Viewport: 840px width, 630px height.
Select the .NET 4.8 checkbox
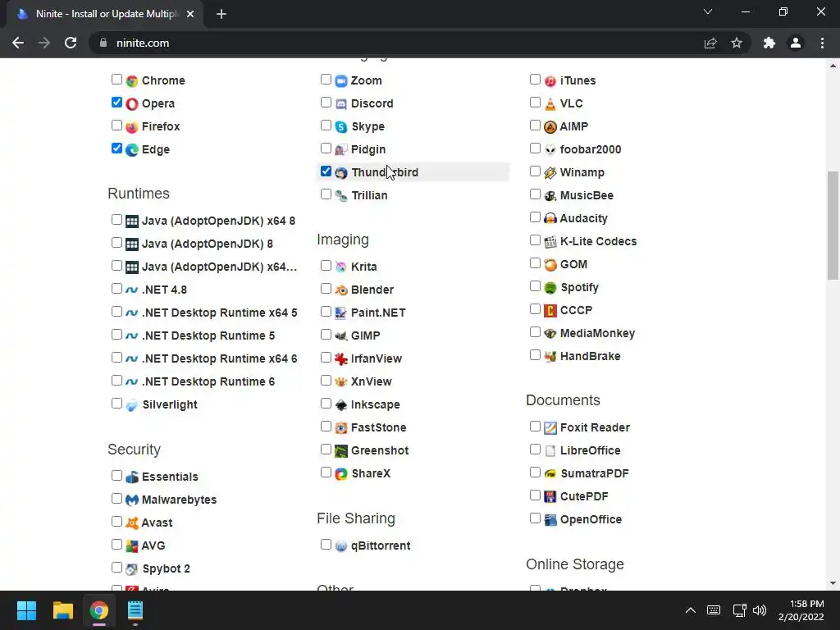[116, 289]
